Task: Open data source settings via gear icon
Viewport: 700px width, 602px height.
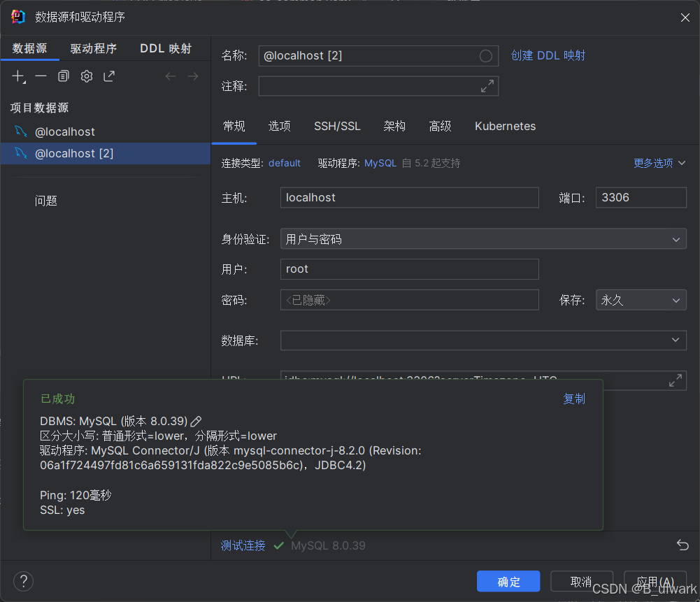Action: (86, 76)
